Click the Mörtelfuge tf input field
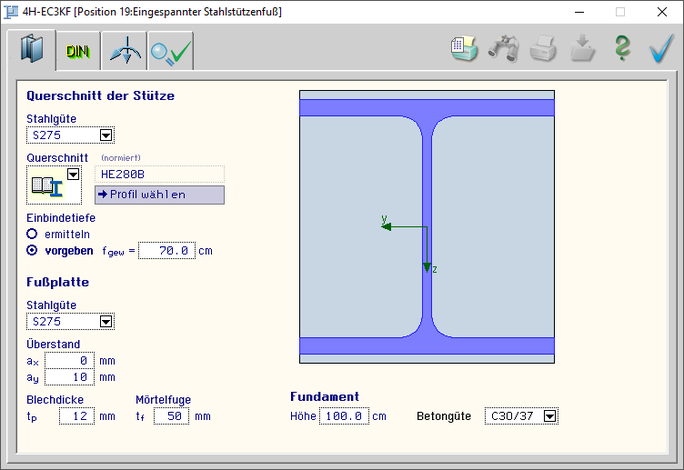Viewport: 684px width, 470px height. coord(172,416)
